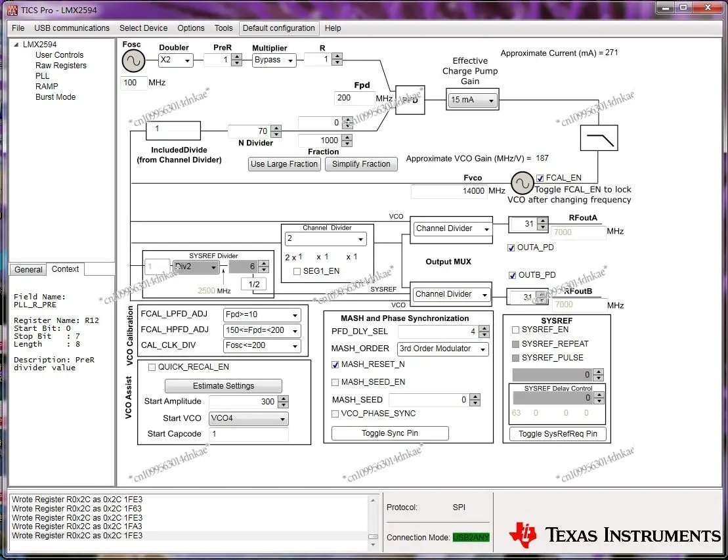Click the PFD_DLY_SEL stepper arrows
This screenshot has height=560, width=728.
[484, 332]
